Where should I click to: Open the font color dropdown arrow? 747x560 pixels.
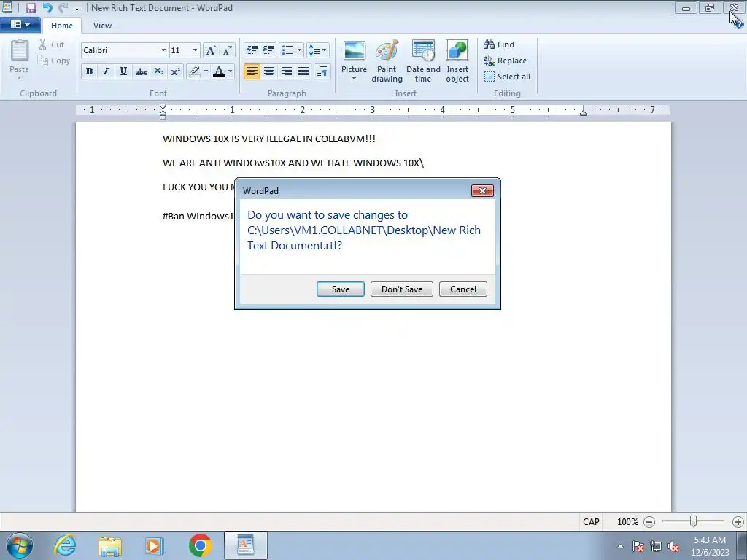[x=230, y=71]
